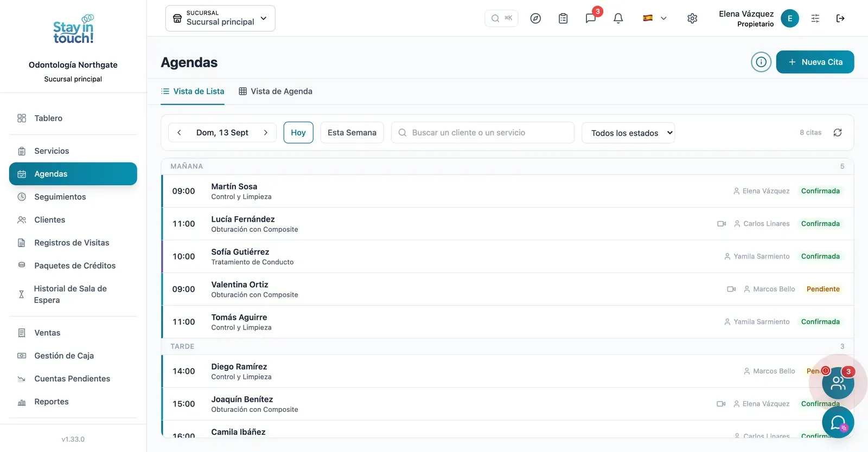Open the settings gear icon
Screen dimensions: 868x452
(692, 18)
